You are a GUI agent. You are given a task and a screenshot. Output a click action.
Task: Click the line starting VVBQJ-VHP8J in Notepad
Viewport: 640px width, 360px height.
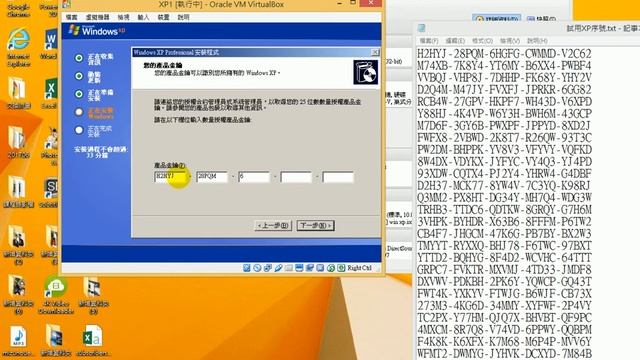point(504,78)
